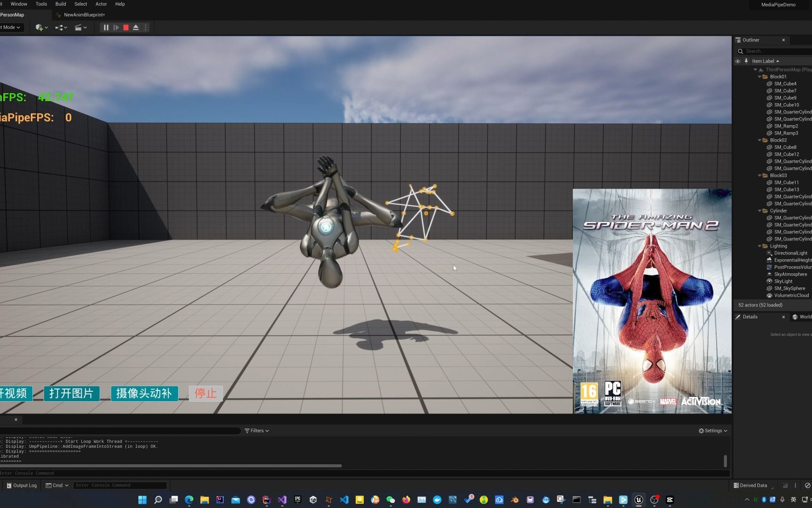This screenshot has width=812, height=508.
Task: Click the Eject from player controller icon
Action: pyautogui.click(x=136, y=28)
